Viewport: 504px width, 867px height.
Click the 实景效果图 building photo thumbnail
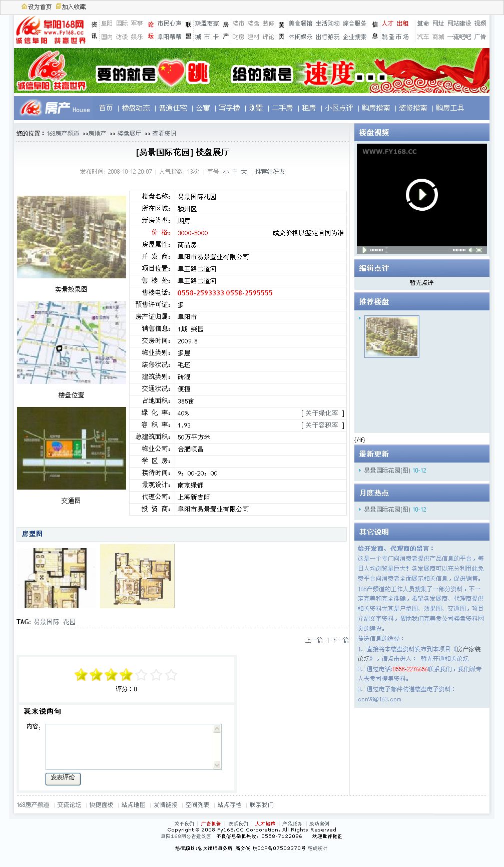pyautogui.click(x=72, y=237)
